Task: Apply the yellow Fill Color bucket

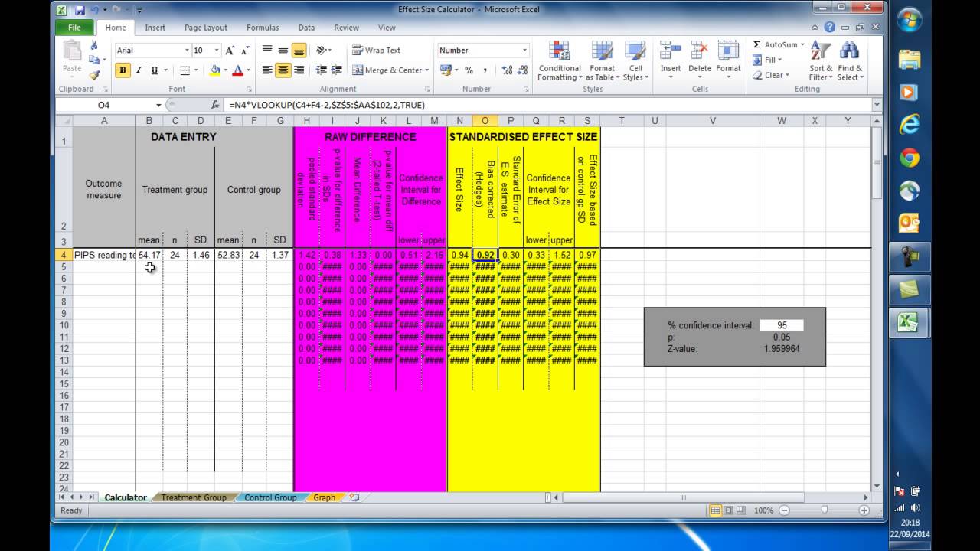Action: (x=215, y=70)
